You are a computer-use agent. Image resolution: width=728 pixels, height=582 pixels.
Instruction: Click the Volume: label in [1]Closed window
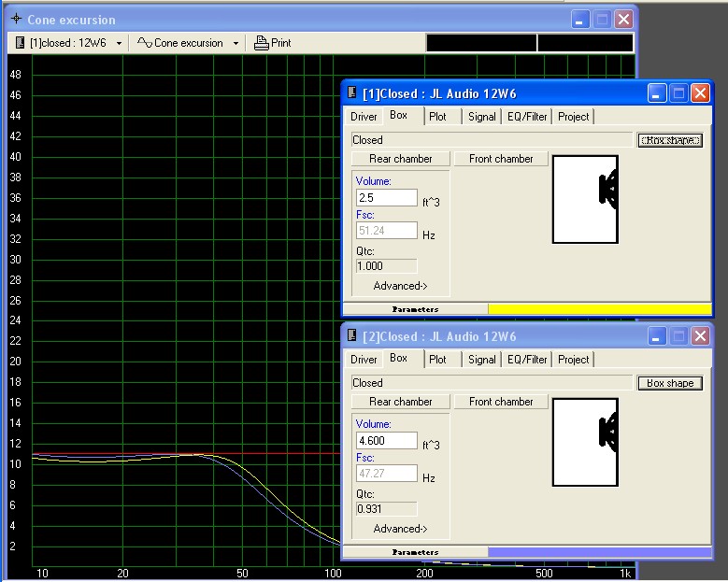pos(373,181)
